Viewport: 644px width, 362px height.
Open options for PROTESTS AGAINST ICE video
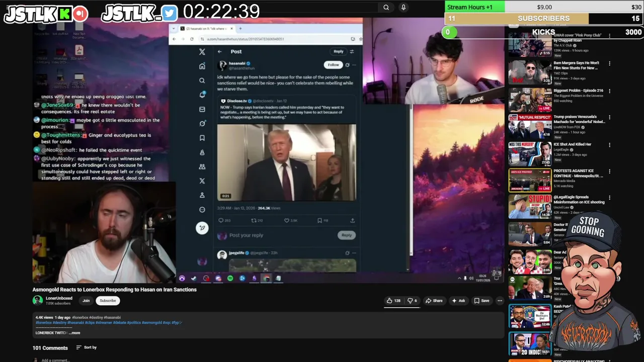click(609, 171)
